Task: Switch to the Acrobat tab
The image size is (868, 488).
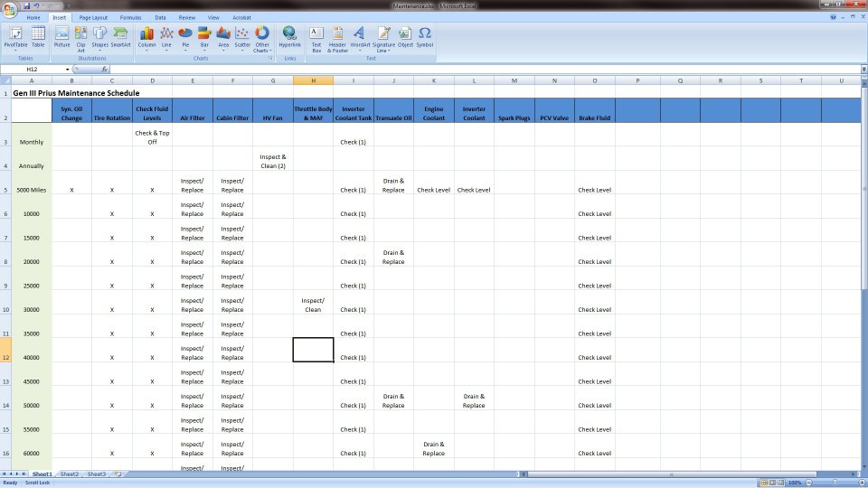Action: [x=241, y=18]
